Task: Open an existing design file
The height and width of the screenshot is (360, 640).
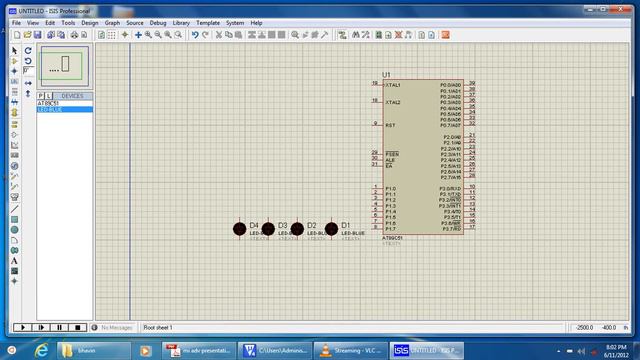Action: pos(27,35)
